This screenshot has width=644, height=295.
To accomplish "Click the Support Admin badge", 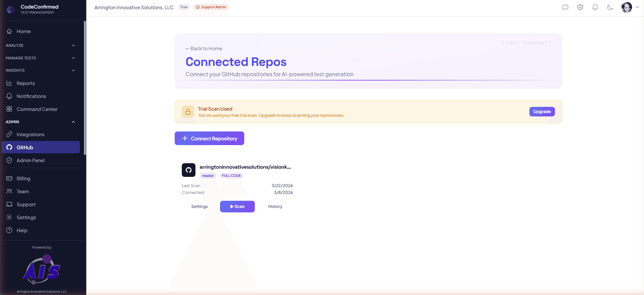I will coord(211,7).
